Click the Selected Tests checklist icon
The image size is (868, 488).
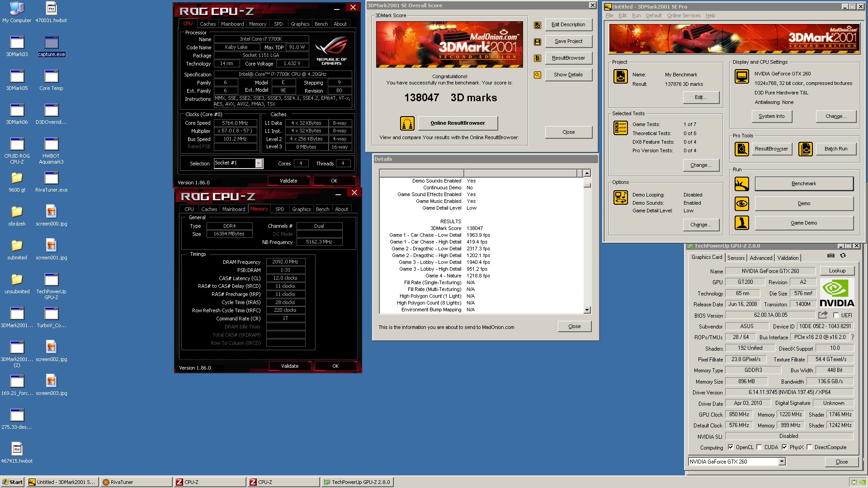pyautogui.click(x=621, y=128)
